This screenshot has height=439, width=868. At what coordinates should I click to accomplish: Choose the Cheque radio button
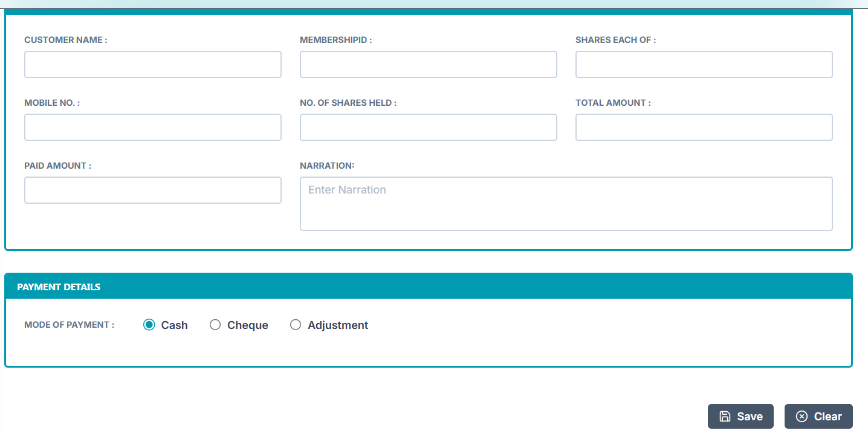215,325
